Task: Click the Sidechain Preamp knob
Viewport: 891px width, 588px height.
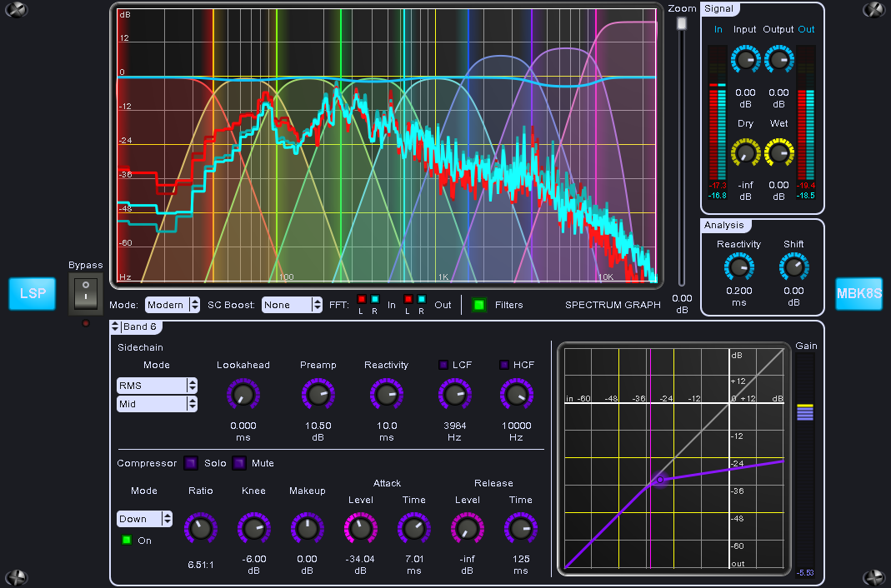Action: pyautogui.click(x=317, y=395)
